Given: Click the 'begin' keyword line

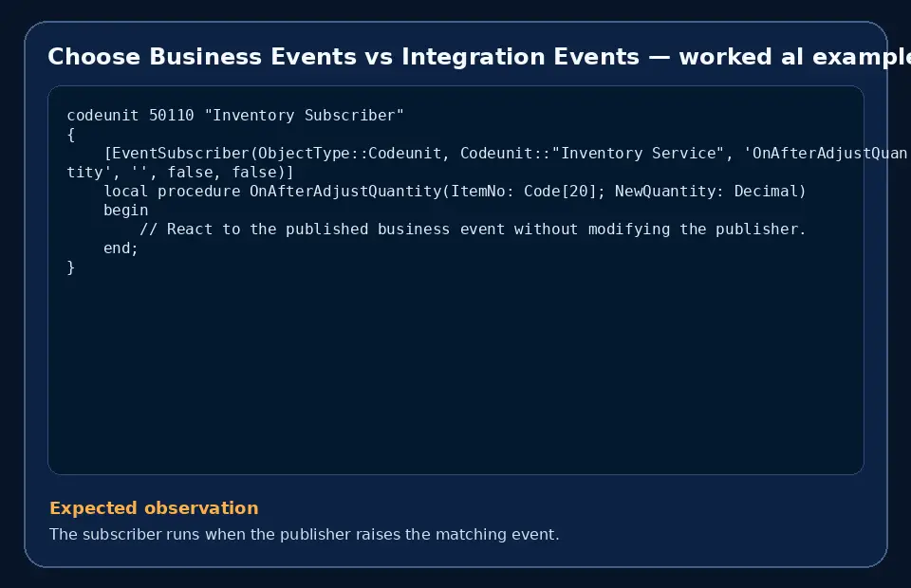Looking at the screenshot, I should (125, 211).
